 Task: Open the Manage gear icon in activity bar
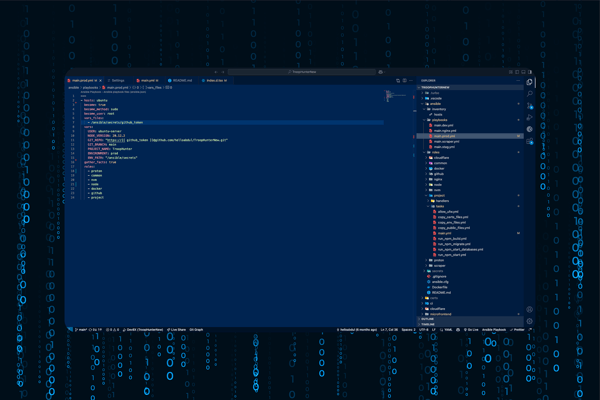pos(530,322)
